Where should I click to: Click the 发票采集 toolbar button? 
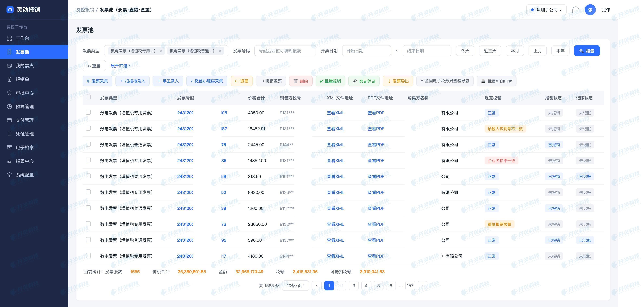tap(97, 81)
